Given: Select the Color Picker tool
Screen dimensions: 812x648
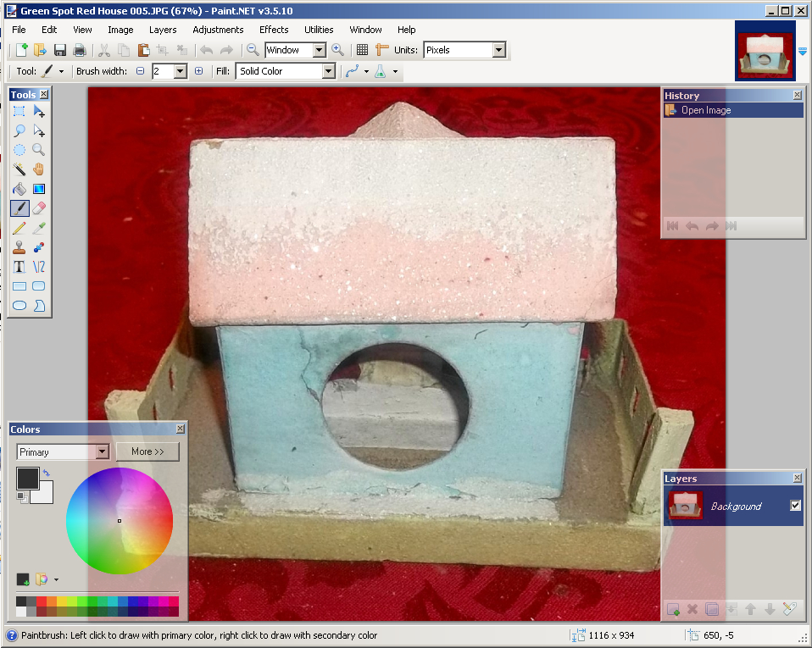Looking at the screenshot, I should 38,227.
